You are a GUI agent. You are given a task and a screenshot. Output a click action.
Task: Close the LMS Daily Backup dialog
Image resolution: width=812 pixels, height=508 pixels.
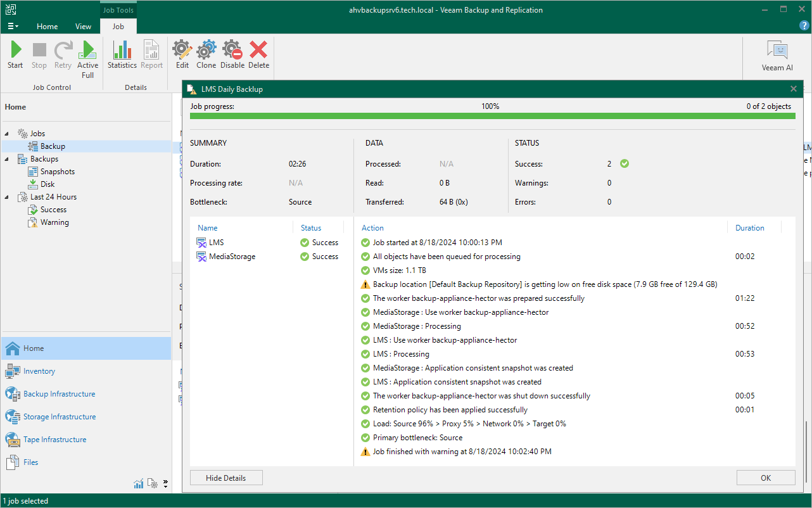click(x=794, y=89)
